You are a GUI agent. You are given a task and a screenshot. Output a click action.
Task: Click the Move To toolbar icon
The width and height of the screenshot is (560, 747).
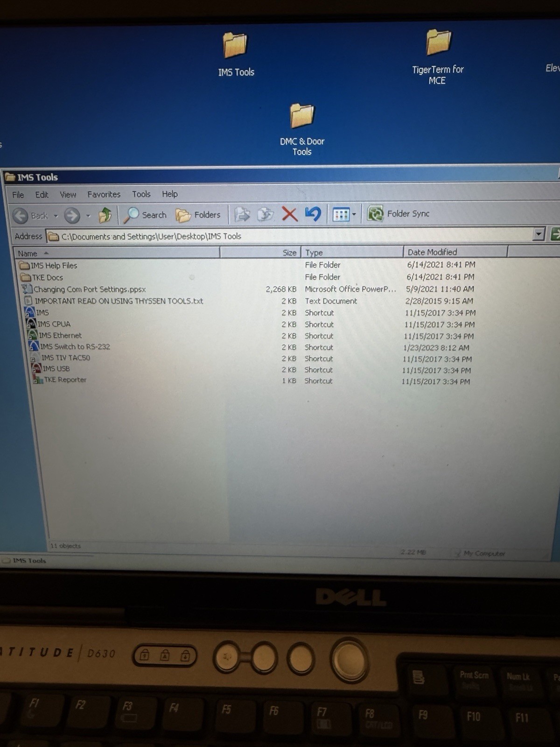coord(242,214)
